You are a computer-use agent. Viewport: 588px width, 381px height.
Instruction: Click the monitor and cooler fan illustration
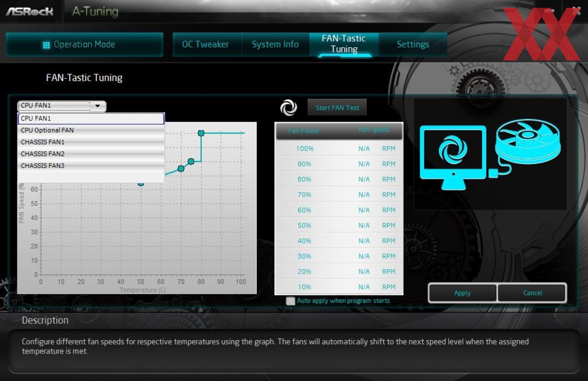(x=490, y=155)
